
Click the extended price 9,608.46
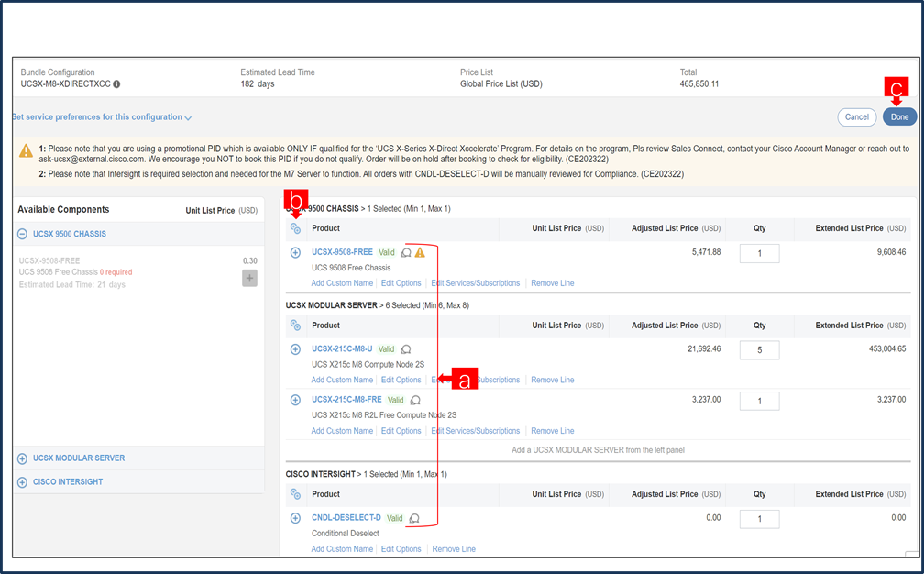(x=892, y=252)
